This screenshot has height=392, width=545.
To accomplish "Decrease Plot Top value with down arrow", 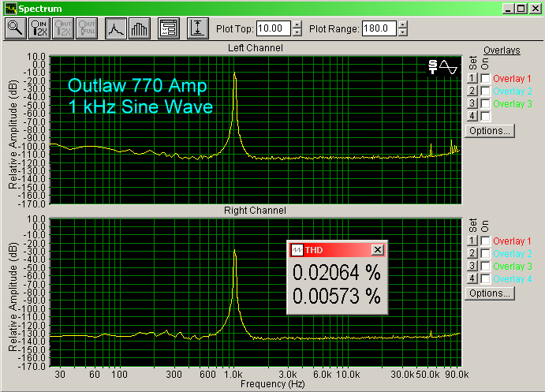I will point(297,33).
